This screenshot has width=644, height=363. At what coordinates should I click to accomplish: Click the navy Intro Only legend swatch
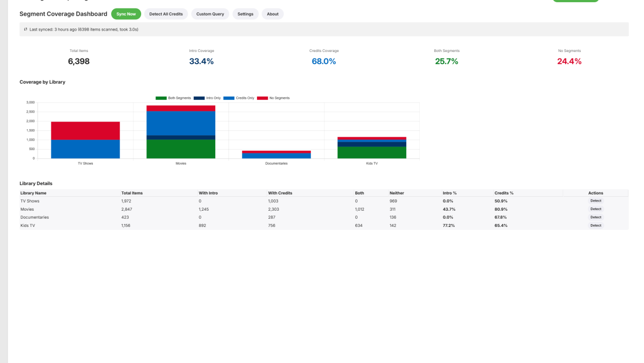[x=199, y=98]
